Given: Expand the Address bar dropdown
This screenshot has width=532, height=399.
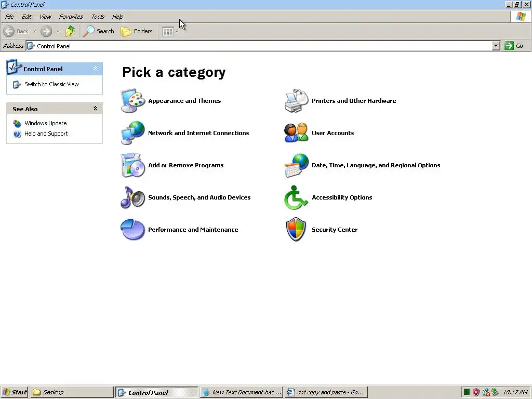Looking at the screenshot, I should (x=496, y=46).
